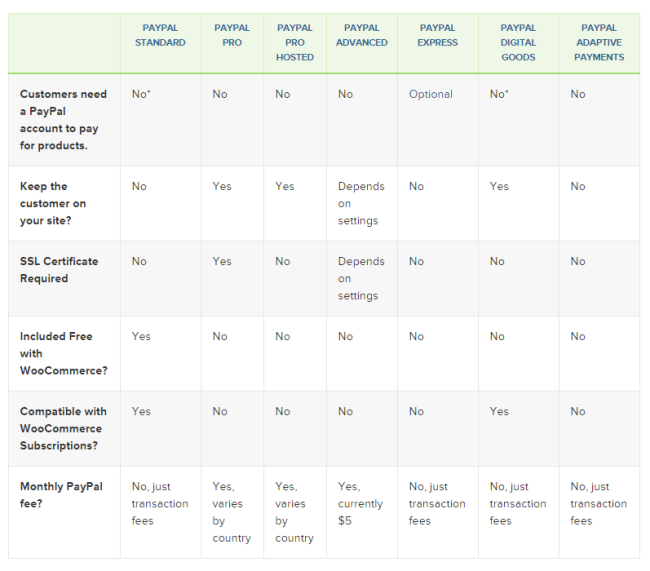Click 'No' for PayPal Pro account requirement
The height and width of the screenshot is (571, 650).
click(220, 95)
